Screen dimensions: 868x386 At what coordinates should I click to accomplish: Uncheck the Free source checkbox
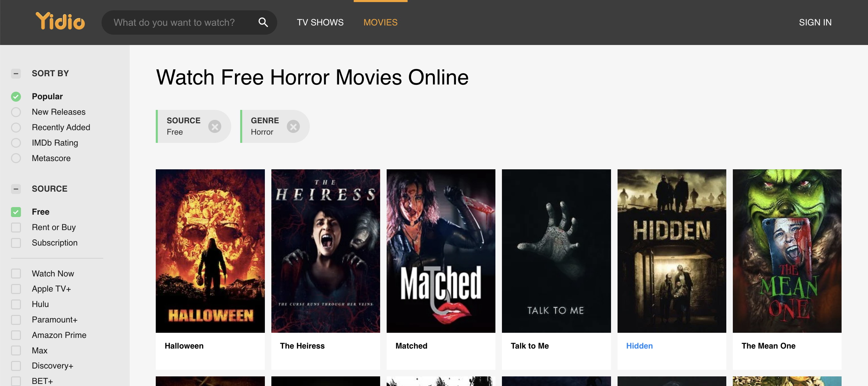(x=16, y=212)
